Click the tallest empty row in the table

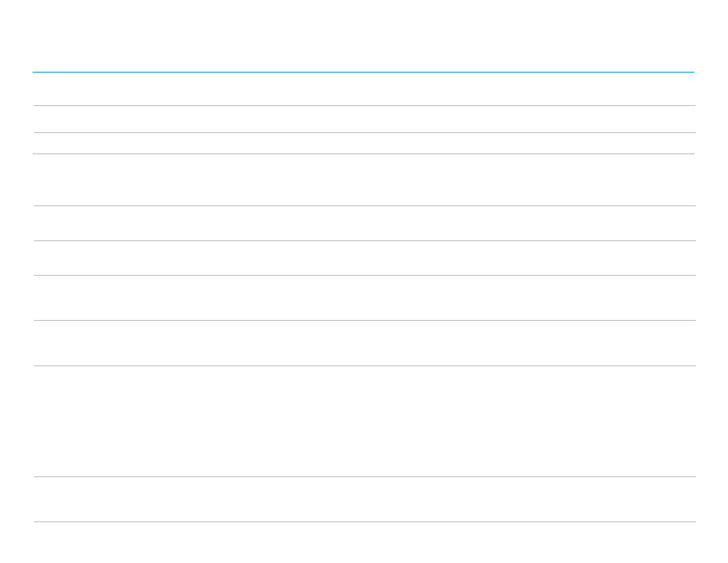[x=363, y=421]
